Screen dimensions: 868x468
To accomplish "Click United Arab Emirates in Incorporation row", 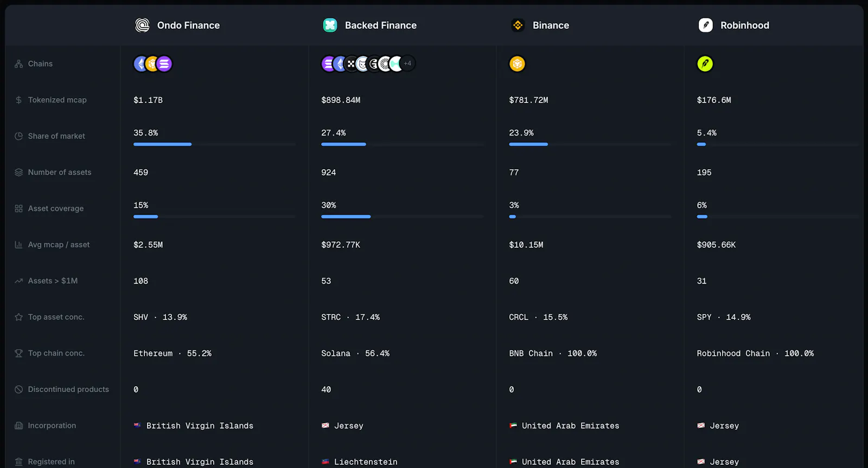I will coord(570,426).
